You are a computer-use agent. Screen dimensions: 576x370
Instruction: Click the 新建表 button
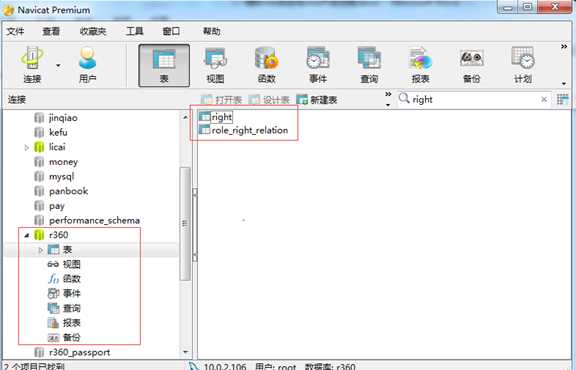coord(317,100)
